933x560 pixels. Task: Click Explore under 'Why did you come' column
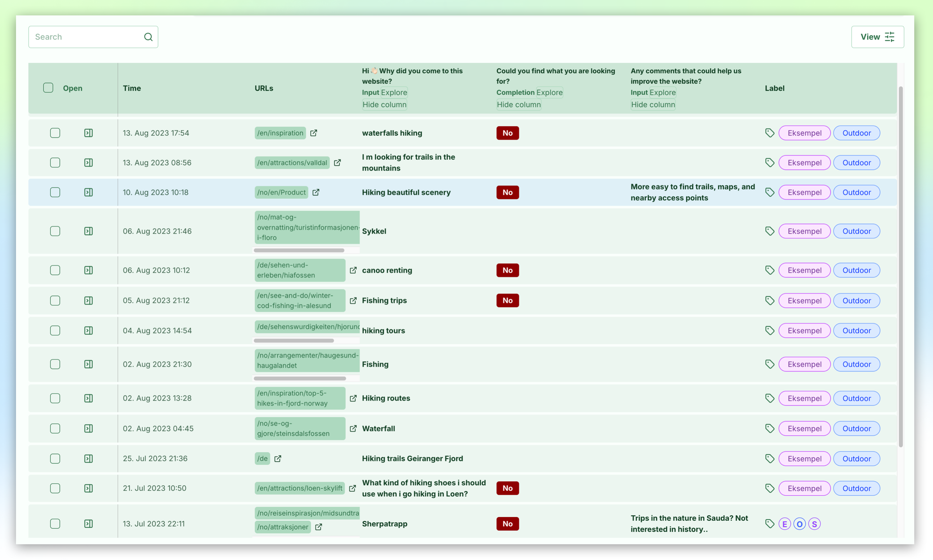(394, 93)
